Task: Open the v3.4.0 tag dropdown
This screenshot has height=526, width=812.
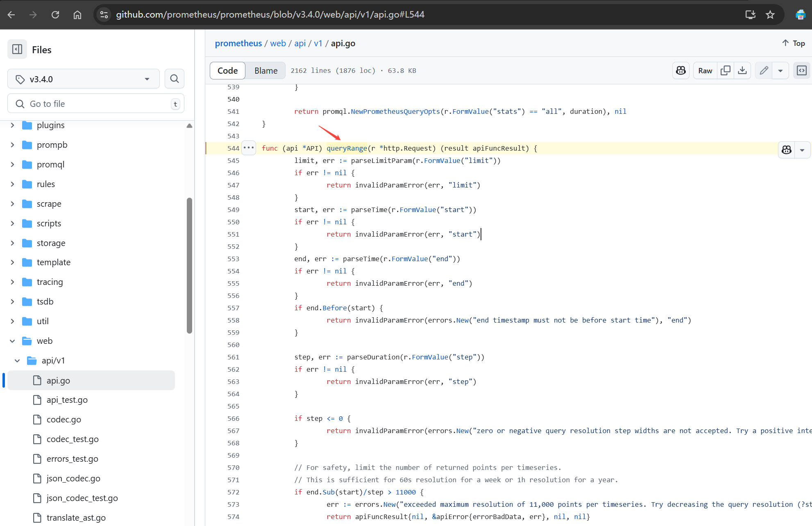Action: [84, 79]
